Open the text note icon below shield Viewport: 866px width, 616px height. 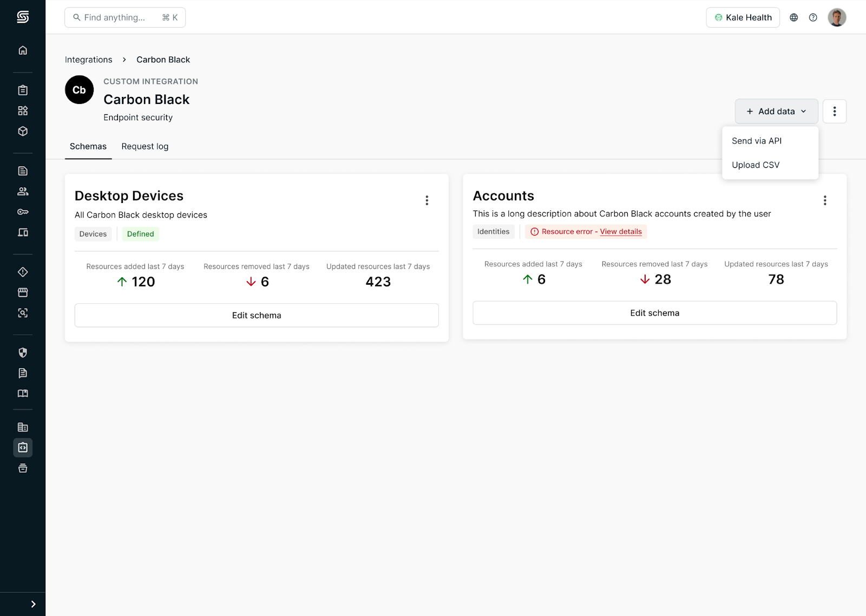pos(23,373)
